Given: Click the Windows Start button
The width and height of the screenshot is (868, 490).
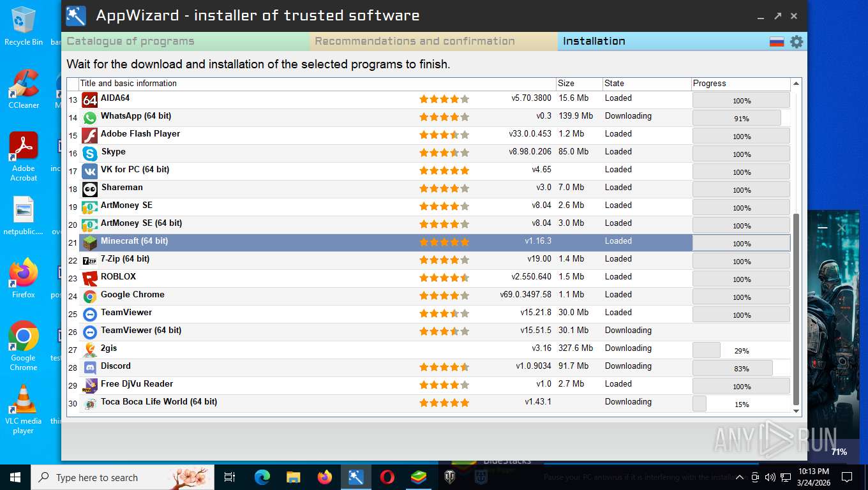Looking at the screenshot, I should pyautogui.click(x=15, y=477).
